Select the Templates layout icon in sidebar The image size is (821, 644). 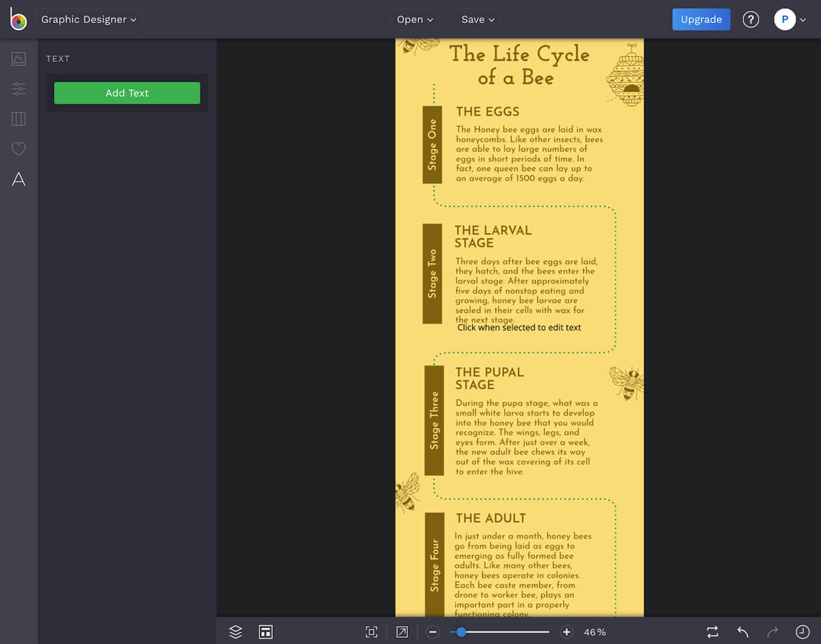point(18,119)
